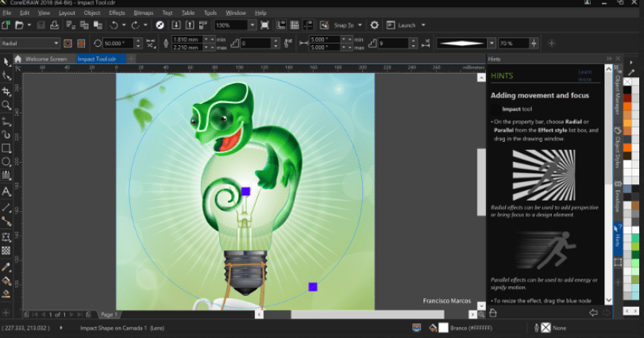Expand the Launch dropdown
Screen dimensions: 644x338
point(423,25)
